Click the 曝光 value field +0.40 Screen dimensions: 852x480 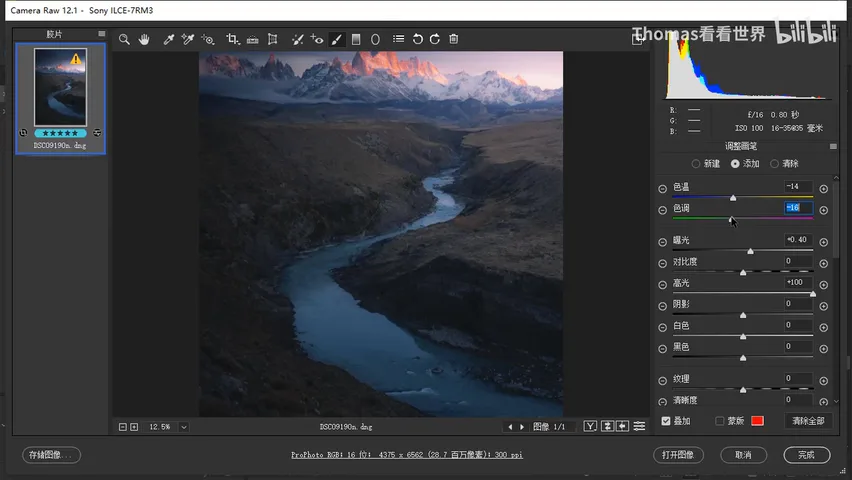click(x=798, y=240)
